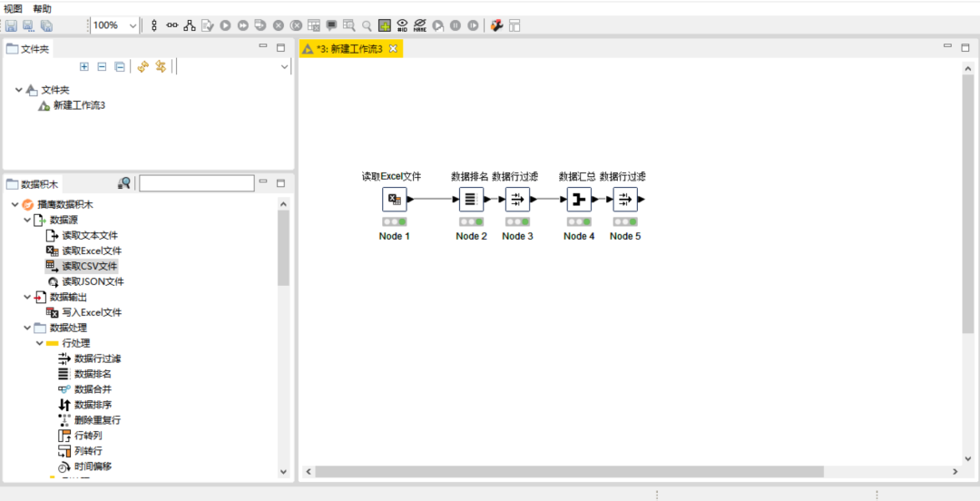Open the 视图 menu
Screen dimensions: 980x501
[x=13, y=9]
